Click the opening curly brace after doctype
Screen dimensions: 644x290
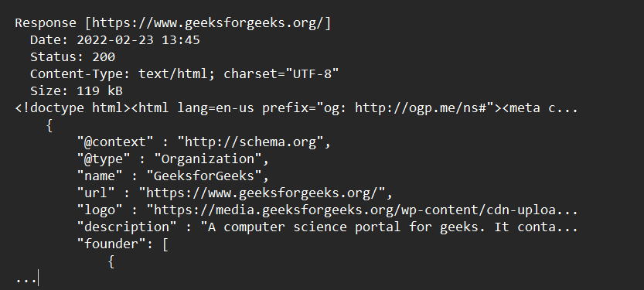pos(49,126)
